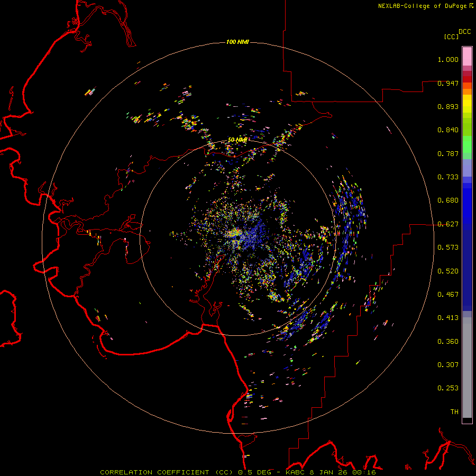Viewport: 476px width, 476px height.
Task: Select the 0.573 scale value
Action: [x=448, y=248]
